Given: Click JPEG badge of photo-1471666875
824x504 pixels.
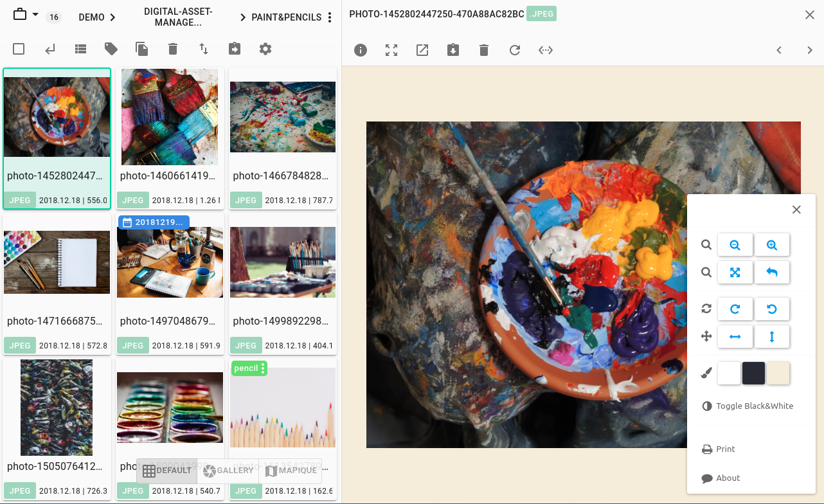Looking at the screenshot, I should 20,346.
